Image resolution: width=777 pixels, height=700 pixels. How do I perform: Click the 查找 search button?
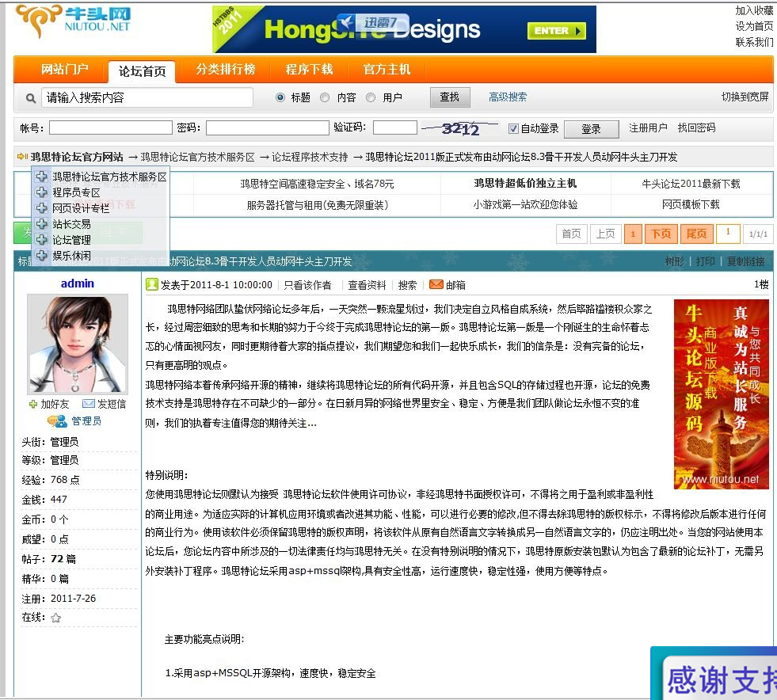(x=450, y=97)
